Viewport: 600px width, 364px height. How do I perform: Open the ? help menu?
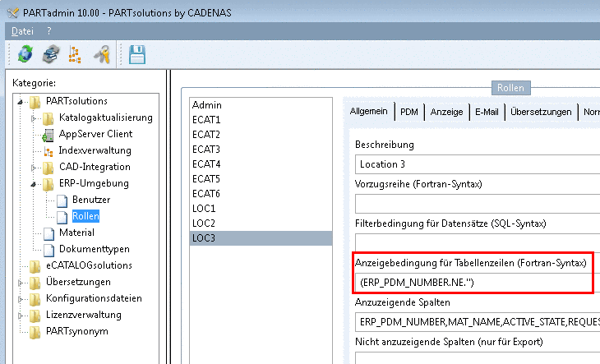coord(49,31)
